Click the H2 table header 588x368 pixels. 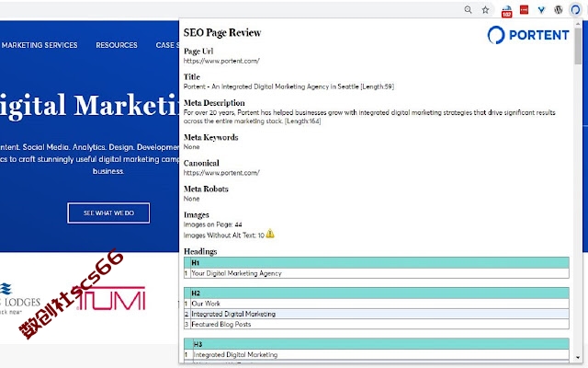(377, 293)
